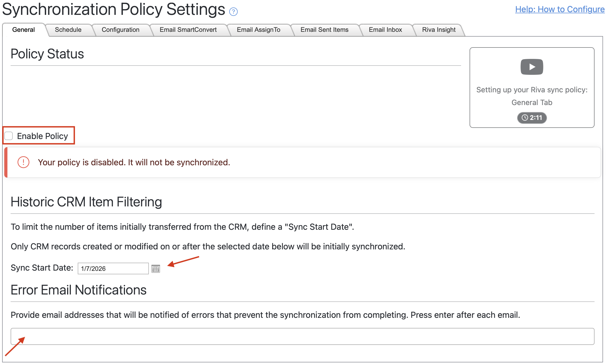Click 'Your policy is disabled' message text
The width and height of the screenshot is (607, 364).
click(x=134, y=162)
